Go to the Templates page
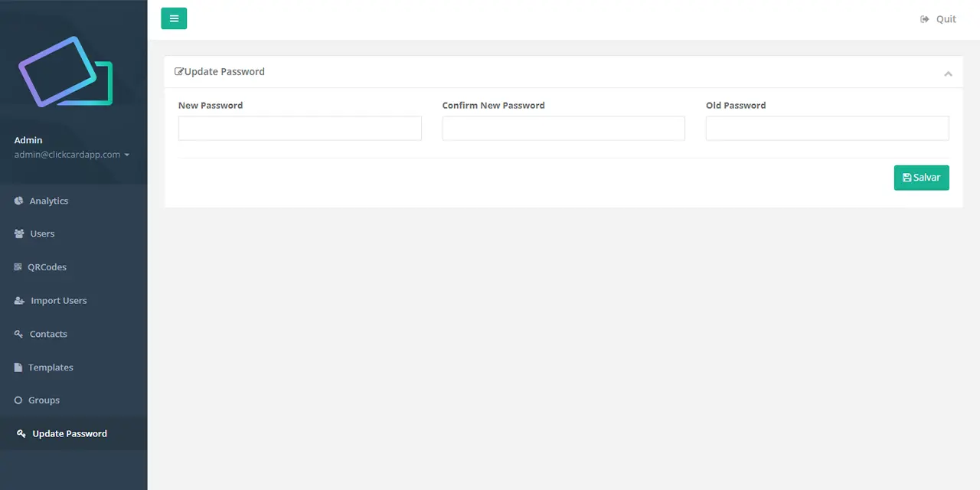Screen dimensions: 980x490 51,367
